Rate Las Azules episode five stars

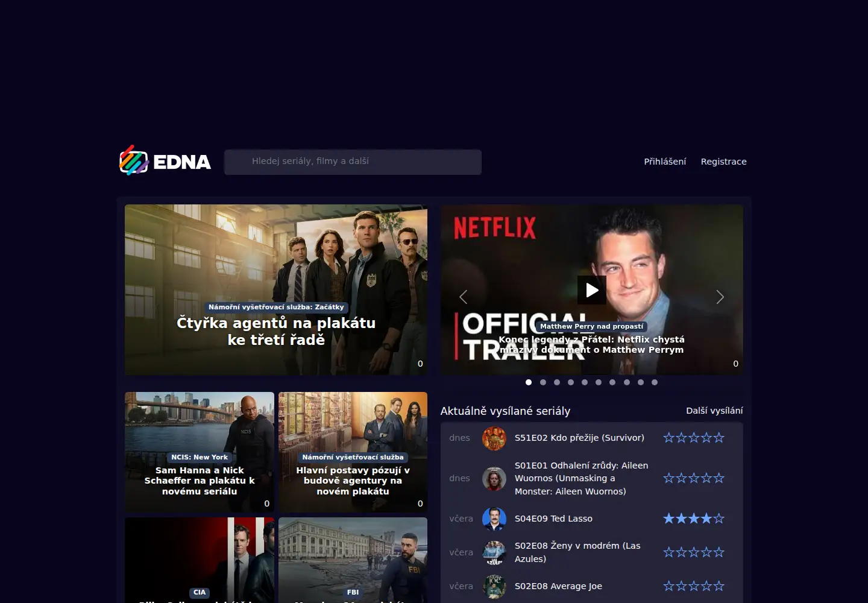point(719,552)
